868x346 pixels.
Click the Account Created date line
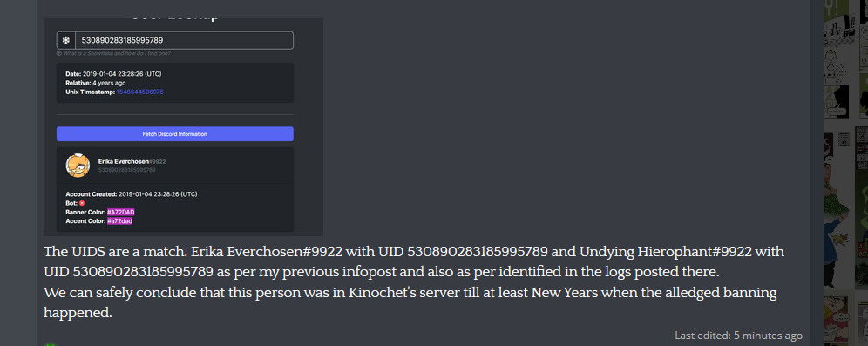coord(132,194)
